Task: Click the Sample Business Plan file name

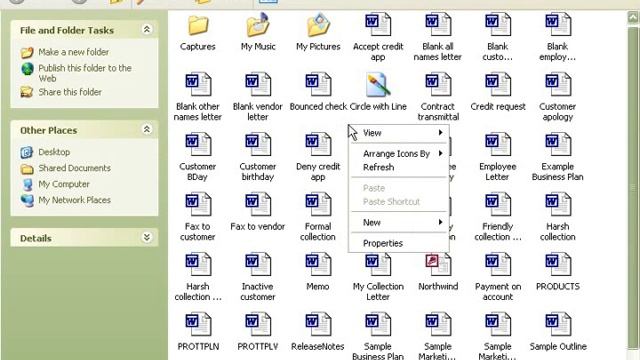Action: point(378,351)
